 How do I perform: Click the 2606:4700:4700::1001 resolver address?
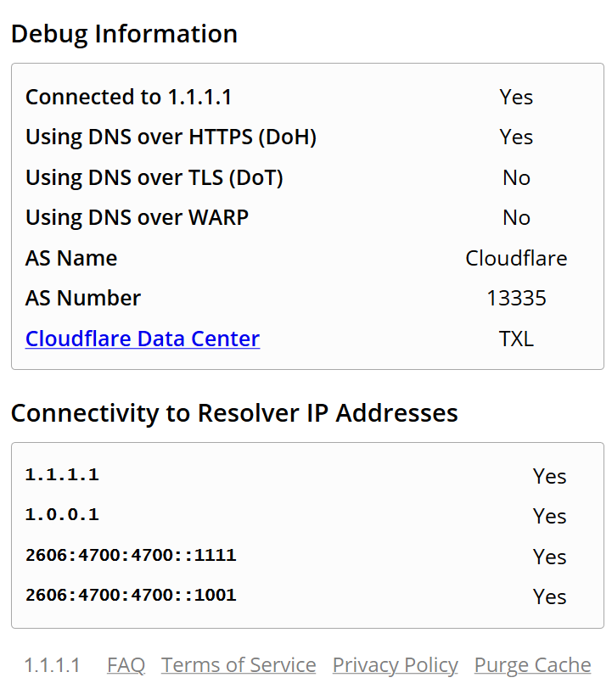[131, 596]
